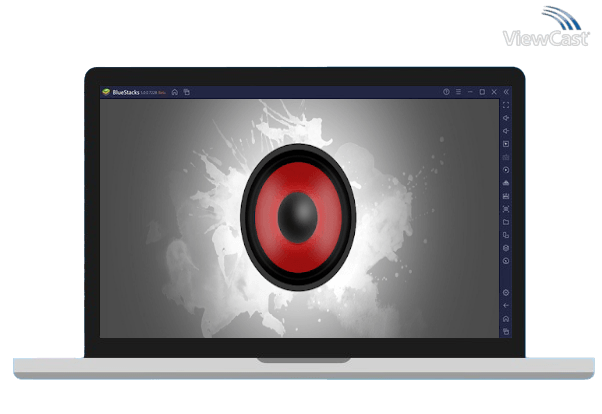Go to Android home via sidebar home icon

(506, 319)
